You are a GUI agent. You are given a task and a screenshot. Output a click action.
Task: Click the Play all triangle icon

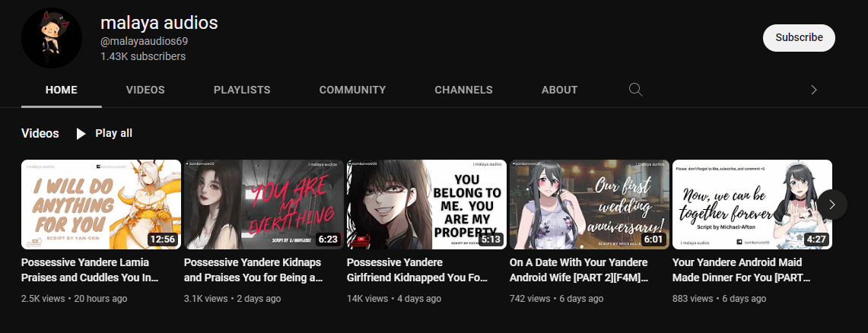pyautogui.click(x=81, y=133)
